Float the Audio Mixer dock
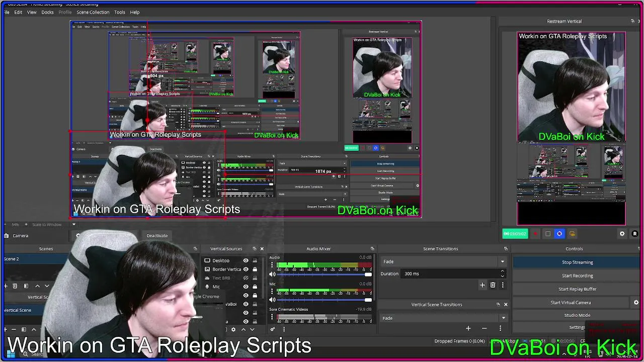644x362 pixels. coord(372,249)
